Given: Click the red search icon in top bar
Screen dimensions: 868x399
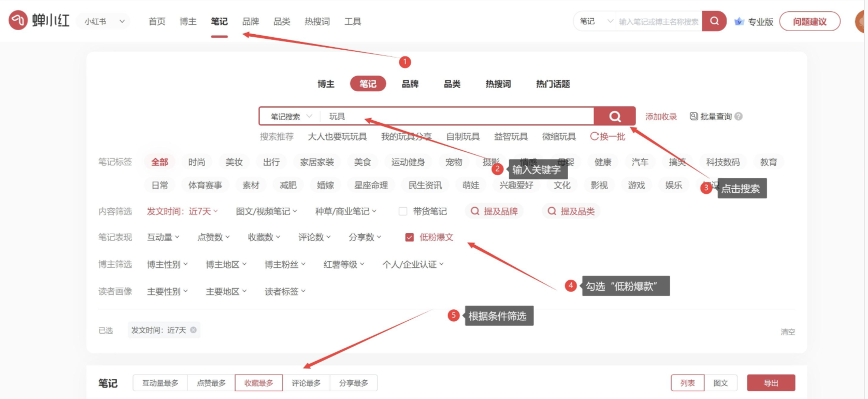Looking at the screenshot, I should click(714, 21).
